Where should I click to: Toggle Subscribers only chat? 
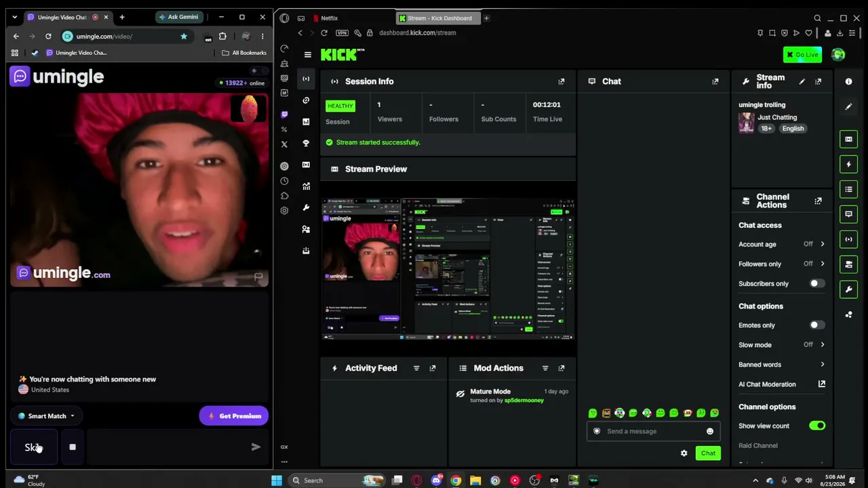(817, 283)
